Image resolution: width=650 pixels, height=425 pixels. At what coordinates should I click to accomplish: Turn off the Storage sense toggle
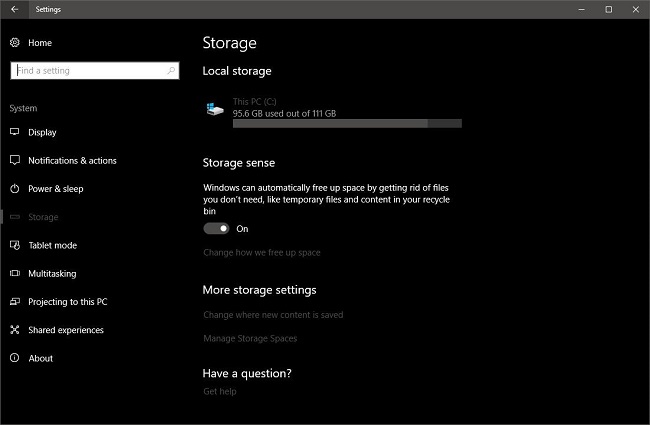click(216, 228)
